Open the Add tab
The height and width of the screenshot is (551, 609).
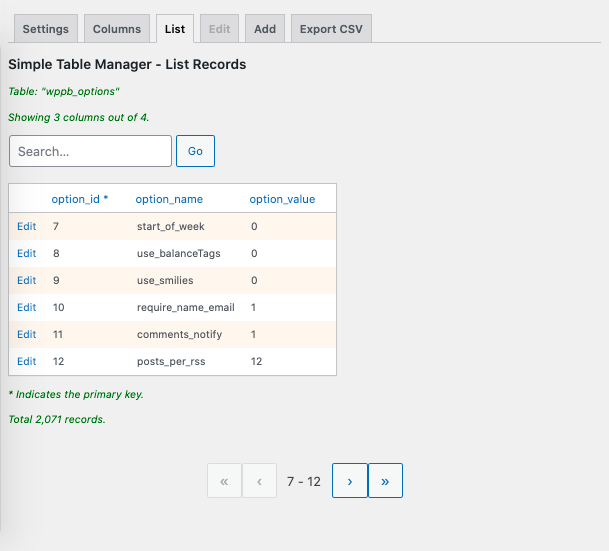pos(265,29)
